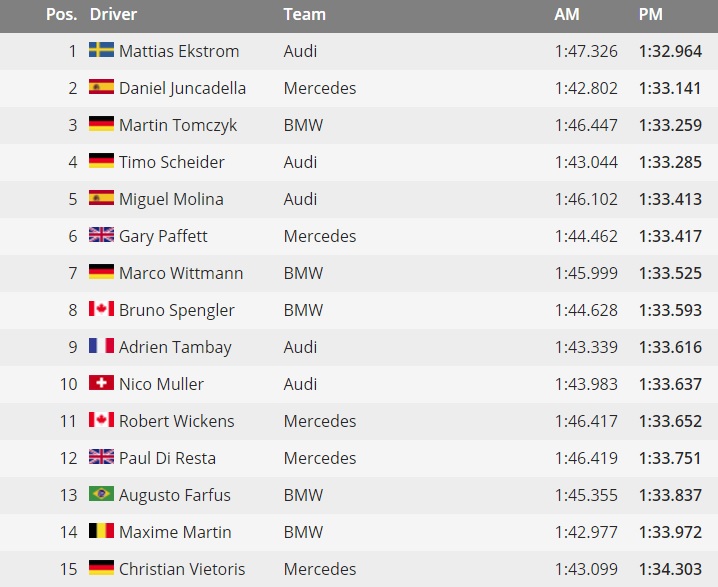Click the Driver column header
The height and width of the screenshot is (587, 718).
(x=113, y=15)
